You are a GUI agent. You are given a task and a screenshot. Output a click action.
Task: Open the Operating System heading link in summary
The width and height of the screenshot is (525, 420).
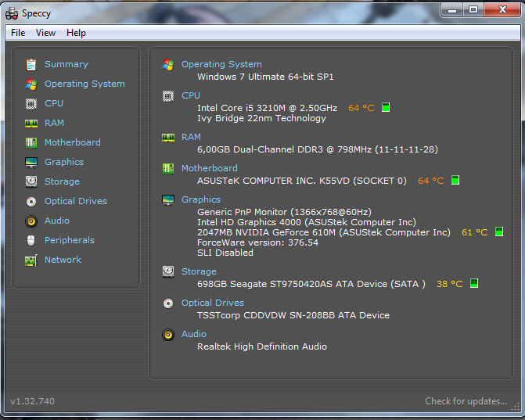click(221, 64)
